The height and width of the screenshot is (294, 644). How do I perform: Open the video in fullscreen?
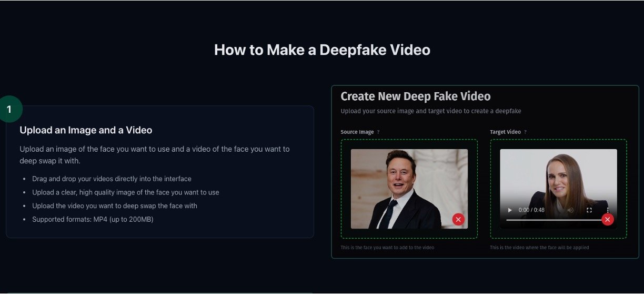(x=589, y=210)
